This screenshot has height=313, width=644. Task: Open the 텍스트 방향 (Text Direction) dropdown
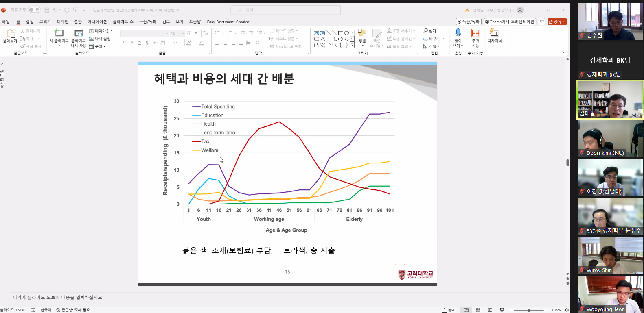[284, 31]
